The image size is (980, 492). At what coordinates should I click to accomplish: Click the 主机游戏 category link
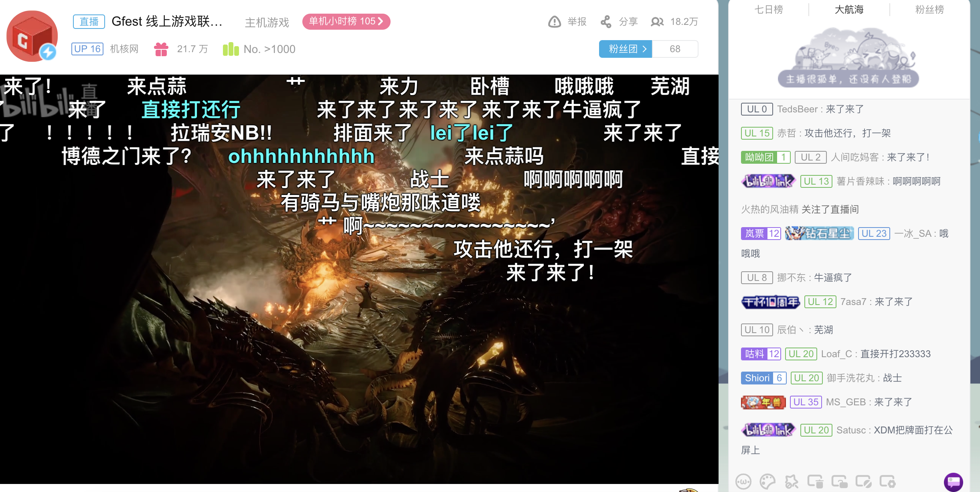pos(267,22)
